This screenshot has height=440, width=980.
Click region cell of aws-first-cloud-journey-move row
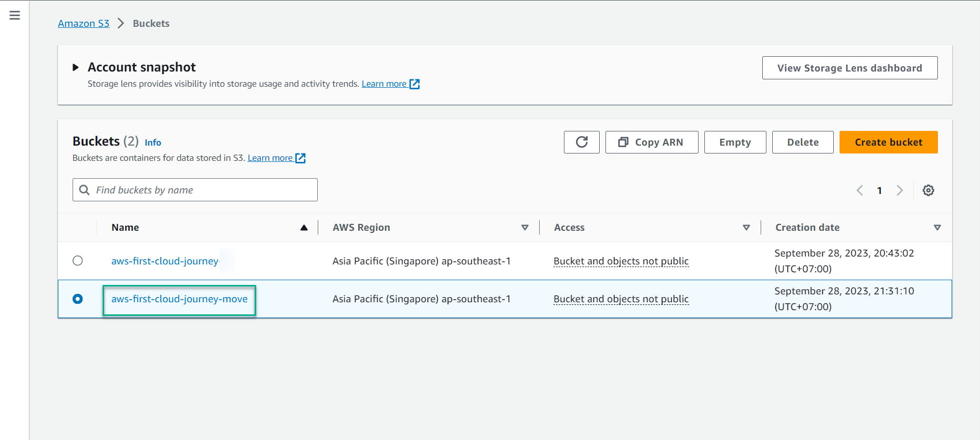pos(421,299)
